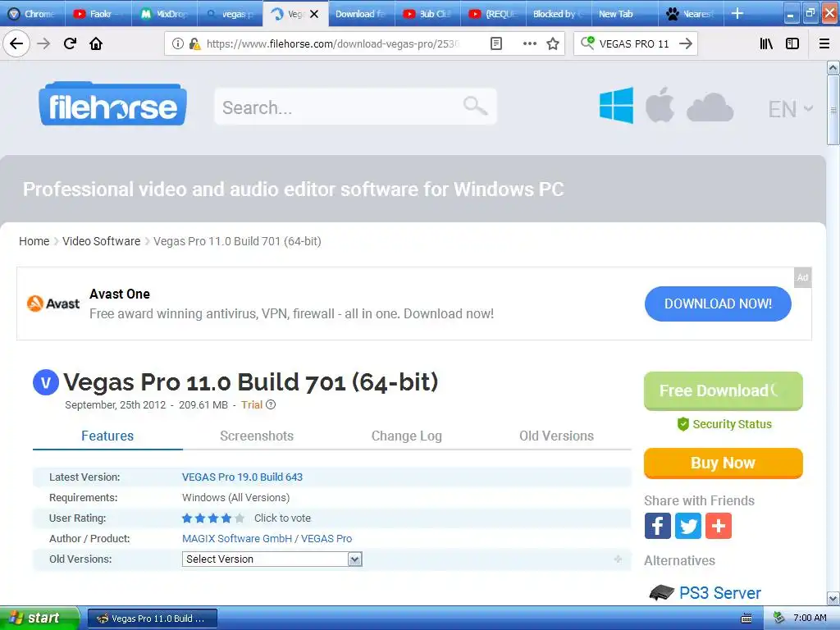The image size is (840, 630).
Task: Bookmark this page with the star icon
Action: tap(553, 43)
